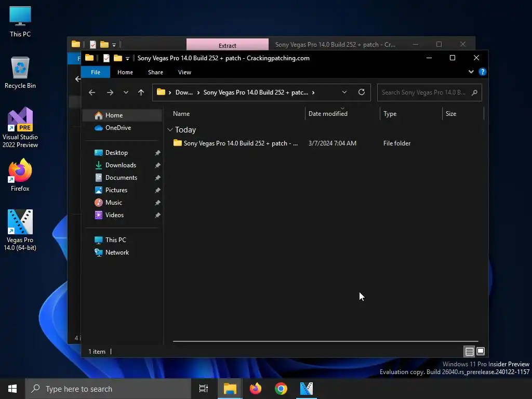Launch the Firefox desktop shortcut
This screenshot has height=399, width=532.
click(x=20, y=175)
